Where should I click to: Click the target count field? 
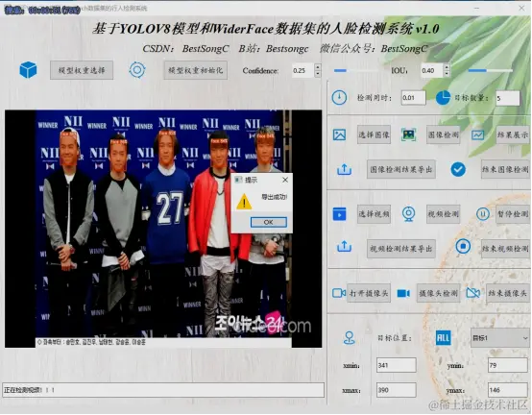click(x=508, y=98)
